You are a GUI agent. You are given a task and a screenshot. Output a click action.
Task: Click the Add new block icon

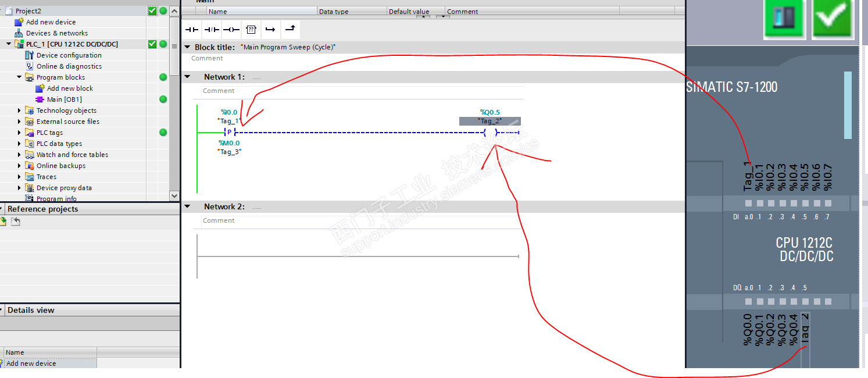(40, 88)
